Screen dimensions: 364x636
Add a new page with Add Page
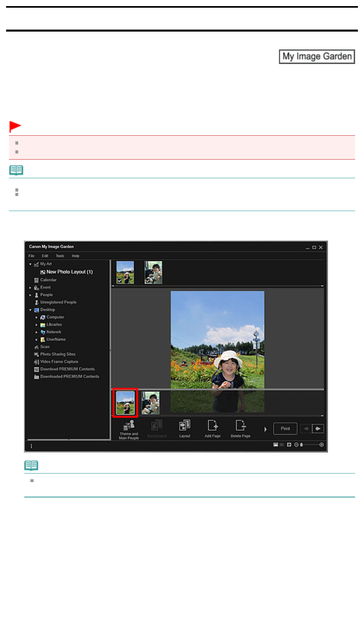[x=213, y=429]
